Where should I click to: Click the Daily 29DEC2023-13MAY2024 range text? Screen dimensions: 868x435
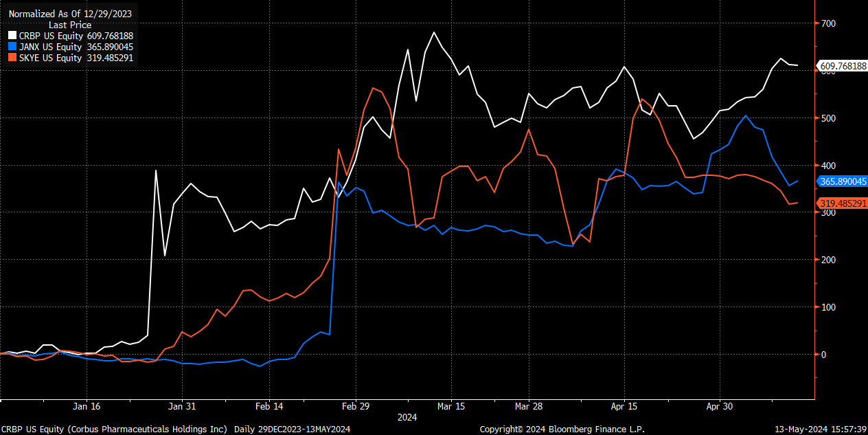[x=293, y=429]
